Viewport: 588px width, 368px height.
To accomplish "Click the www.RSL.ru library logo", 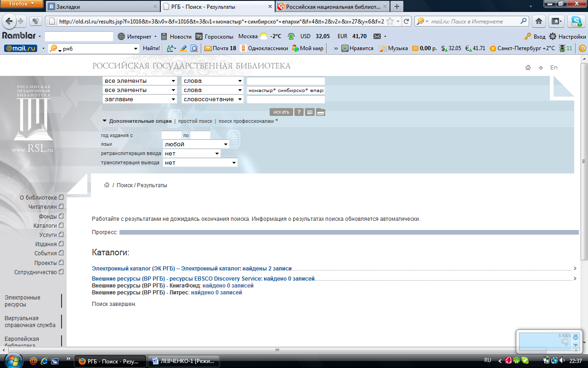I will (x=32, y=119).
